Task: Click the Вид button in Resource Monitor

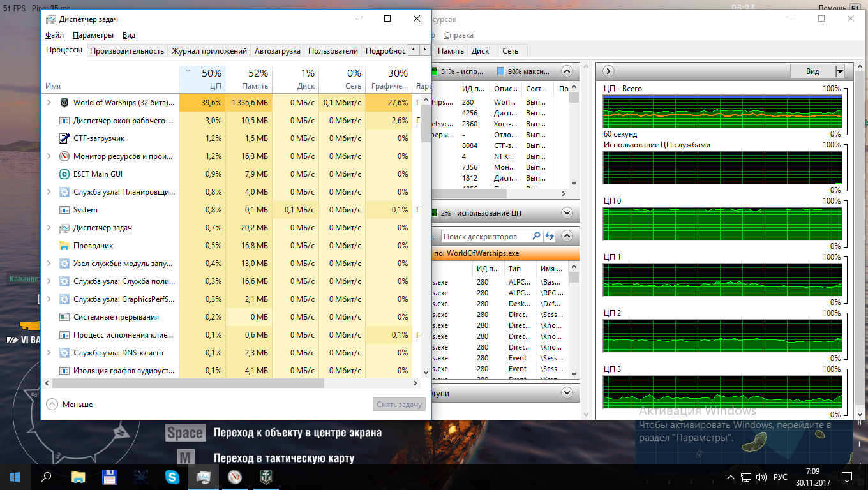Action: coord(812,71)
